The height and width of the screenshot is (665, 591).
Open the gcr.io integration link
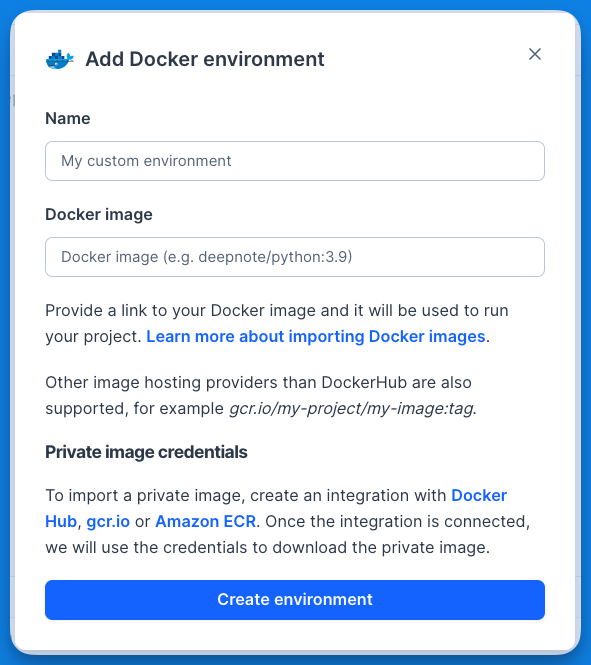[x=108, y=522]
